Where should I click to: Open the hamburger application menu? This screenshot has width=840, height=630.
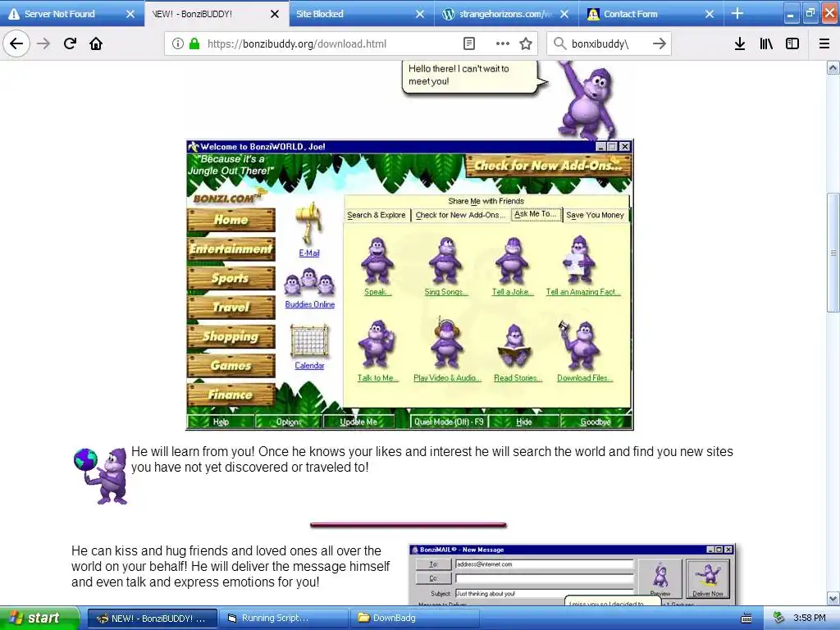coord(824,43)
